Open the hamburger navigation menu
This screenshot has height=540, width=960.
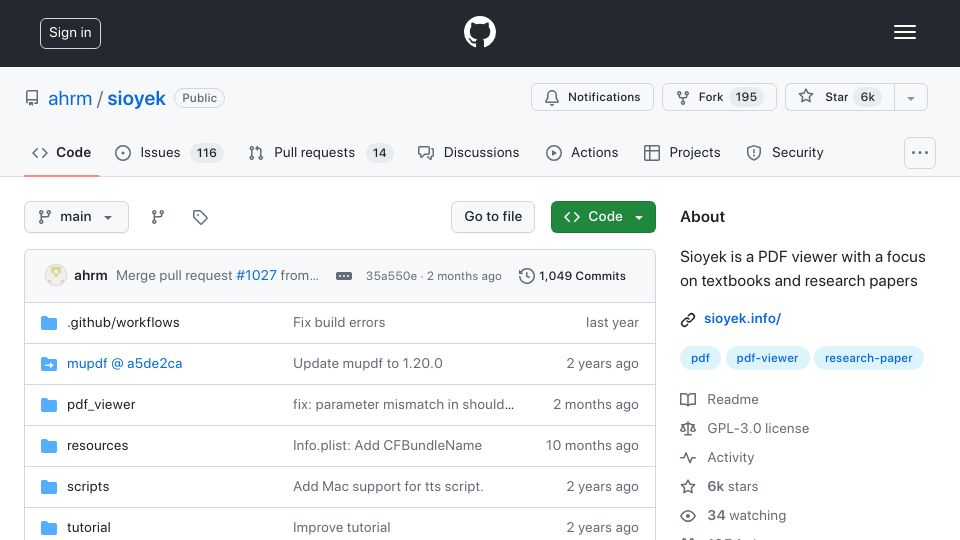904,32
